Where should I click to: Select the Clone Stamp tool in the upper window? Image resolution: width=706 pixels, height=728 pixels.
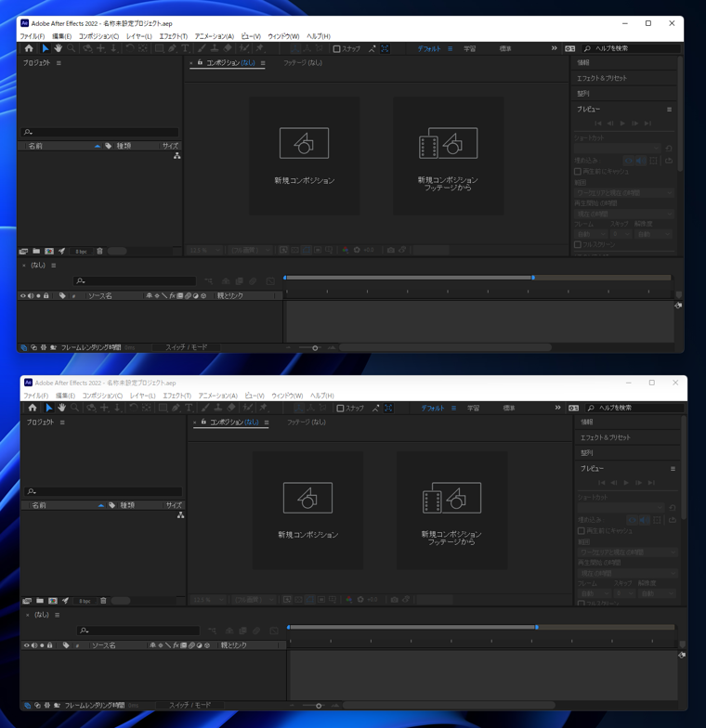[x=215, y=48]
